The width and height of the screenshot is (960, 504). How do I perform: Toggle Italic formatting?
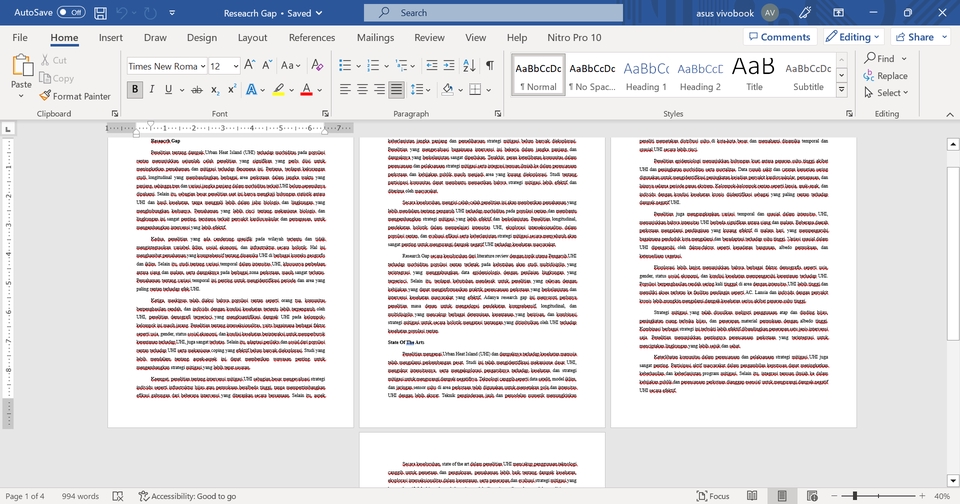[x=153, y=90]
